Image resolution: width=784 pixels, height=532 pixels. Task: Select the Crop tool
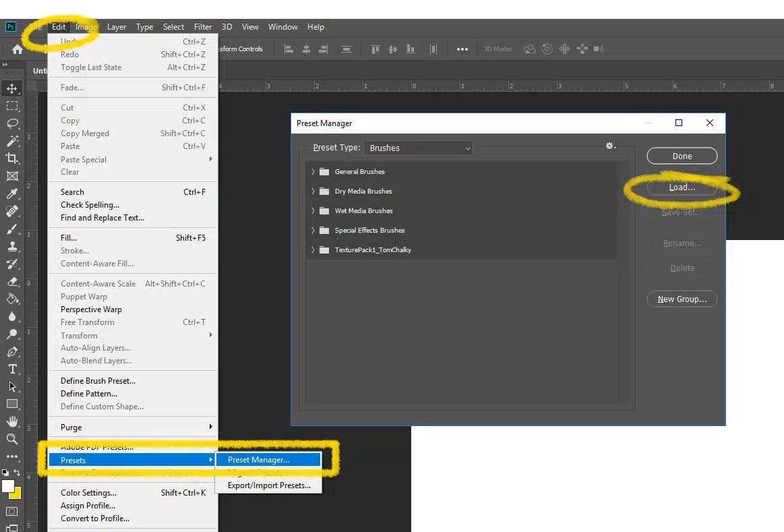pos(12,158)
